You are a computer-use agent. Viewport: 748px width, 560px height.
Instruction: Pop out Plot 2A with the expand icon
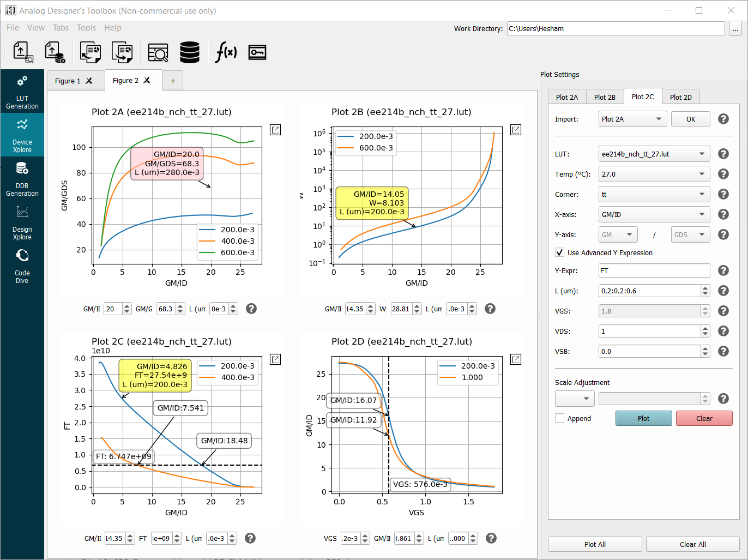275,130
